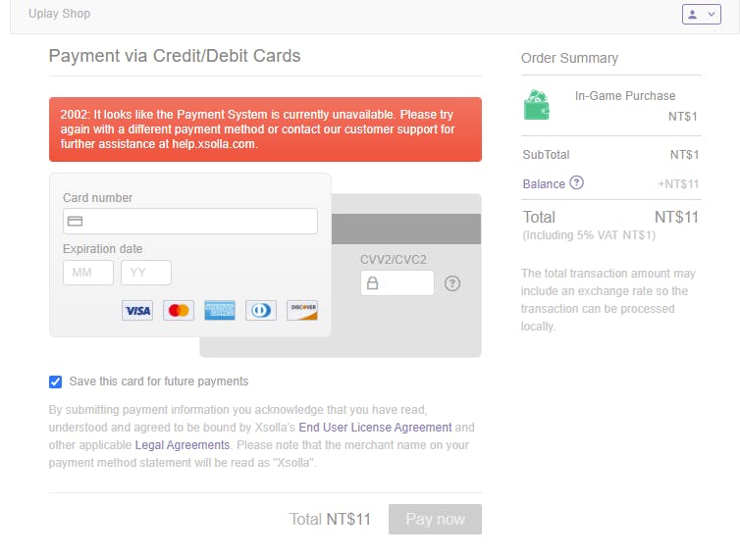The height and width of the screenshot is (560, 740).
Task: Focus the MM expiration month field
Action: tap(88, 273)
